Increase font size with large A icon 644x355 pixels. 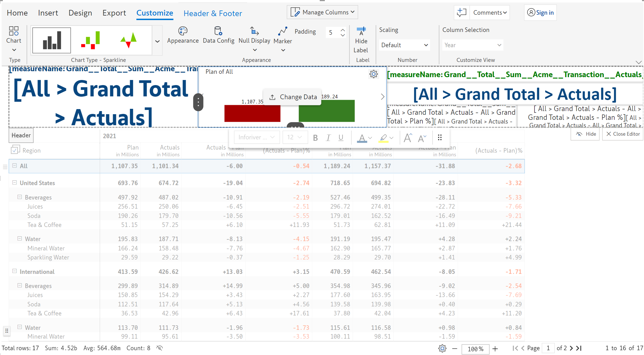coord(407,138)
